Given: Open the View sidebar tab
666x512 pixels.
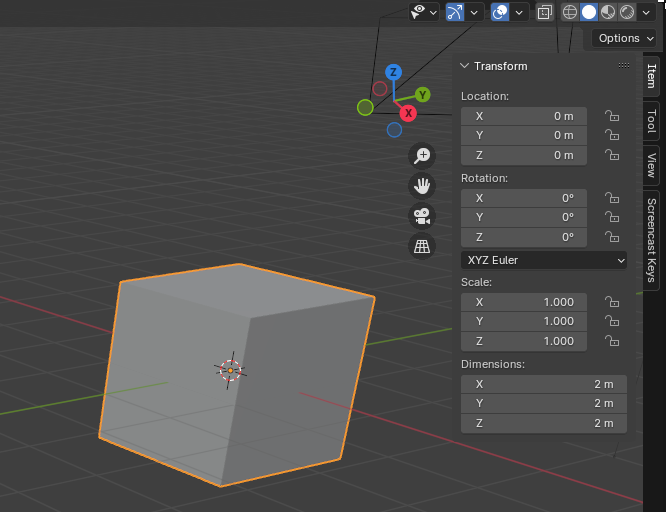Looking at the screenshot, I should click(x=652, y=165).
